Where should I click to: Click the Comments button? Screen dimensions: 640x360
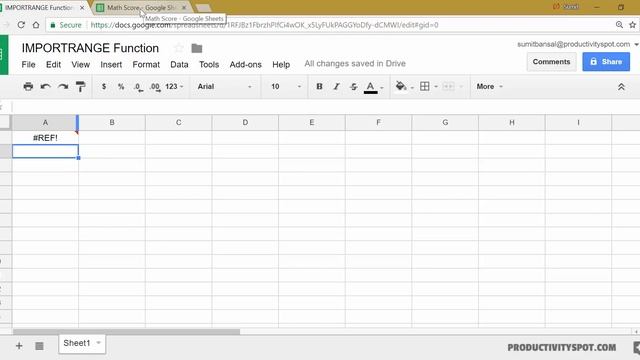(551, 62)
